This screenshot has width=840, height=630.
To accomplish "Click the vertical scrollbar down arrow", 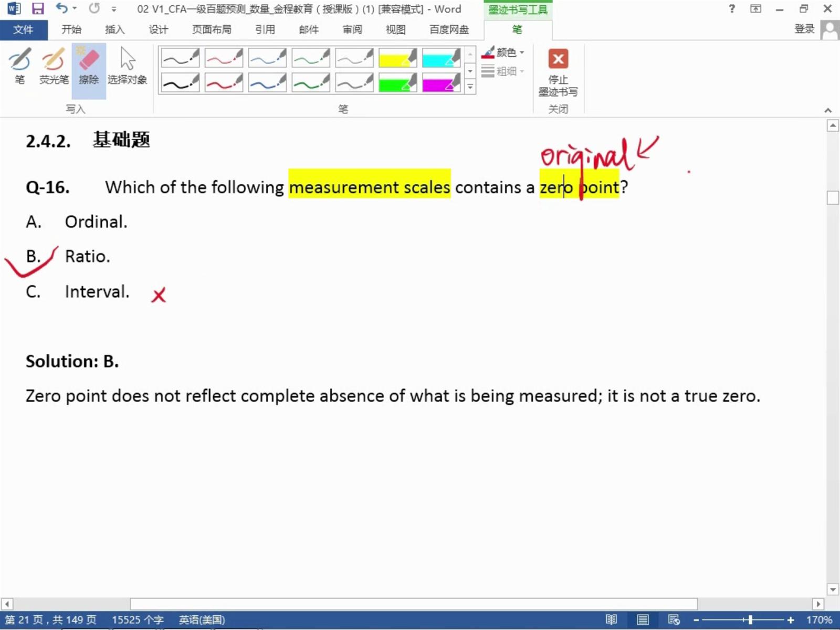I will (x=833, y=590).
